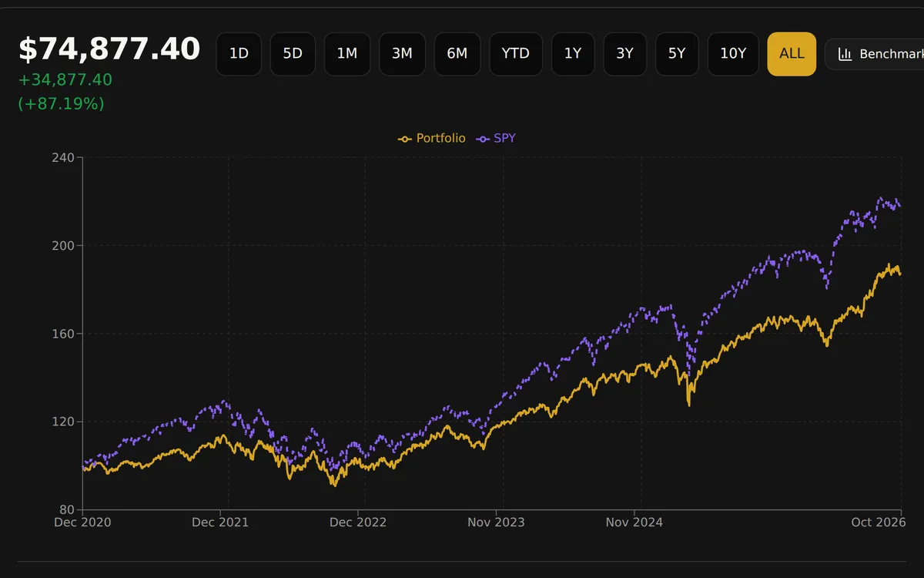Image resolution: width=924 pixels, height=578 pixels.
Task: Click the Dec 2022 axis label
Action: (358, 523)
